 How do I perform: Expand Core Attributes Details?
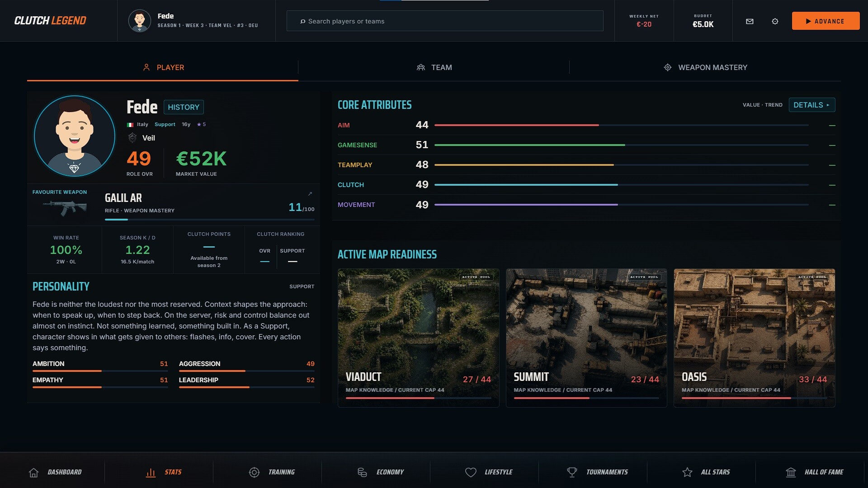(812, 105)
